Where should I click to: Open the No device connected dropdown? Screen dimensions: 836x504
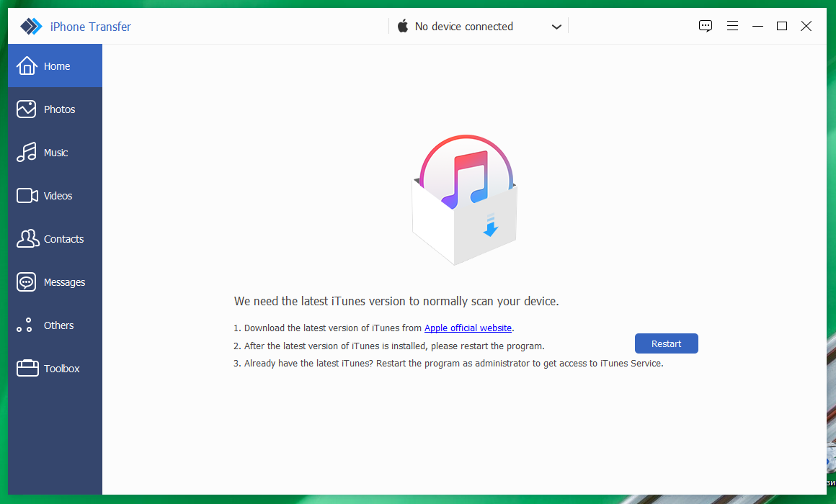click(x=479, y=26)
